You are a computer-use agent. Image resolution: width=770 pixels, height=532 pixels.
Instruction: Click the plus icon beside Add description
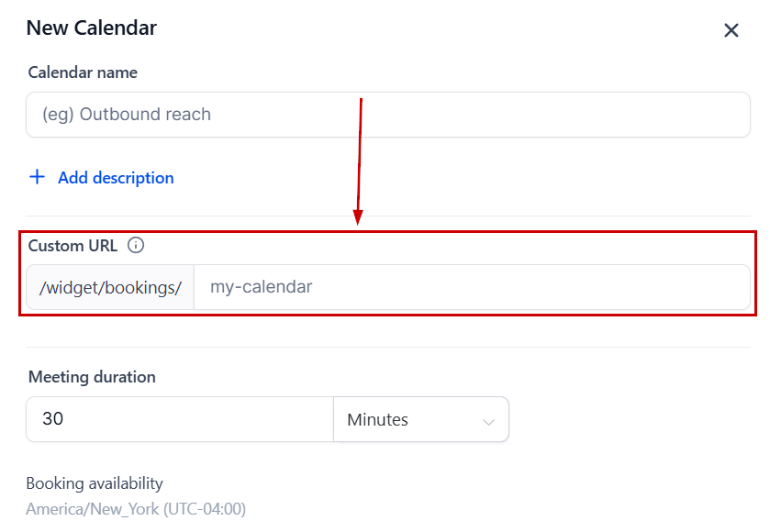click(37, 177)
